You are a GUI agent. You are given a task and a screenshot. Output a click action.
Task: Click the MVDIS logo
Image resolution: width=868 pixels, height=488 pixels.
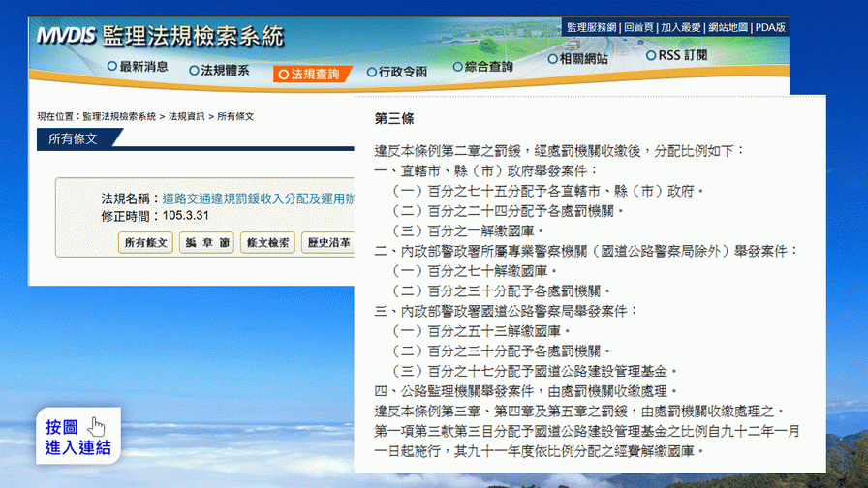click(65, 37)
